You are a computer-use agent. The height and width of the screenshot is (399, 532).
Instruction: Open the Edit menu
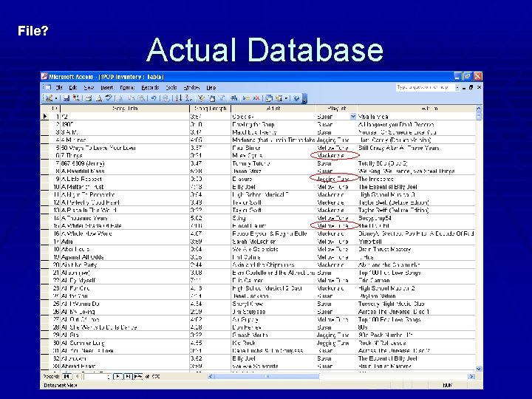click(73, 87)
